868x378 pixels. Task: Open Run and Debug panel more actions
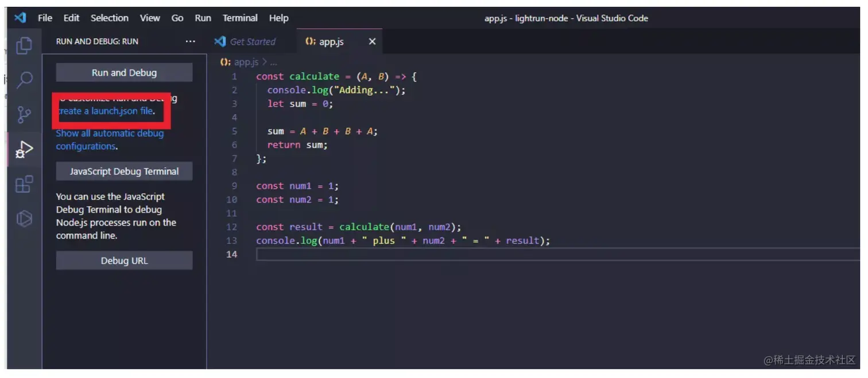pyautogui.click(x=190, y=41)
